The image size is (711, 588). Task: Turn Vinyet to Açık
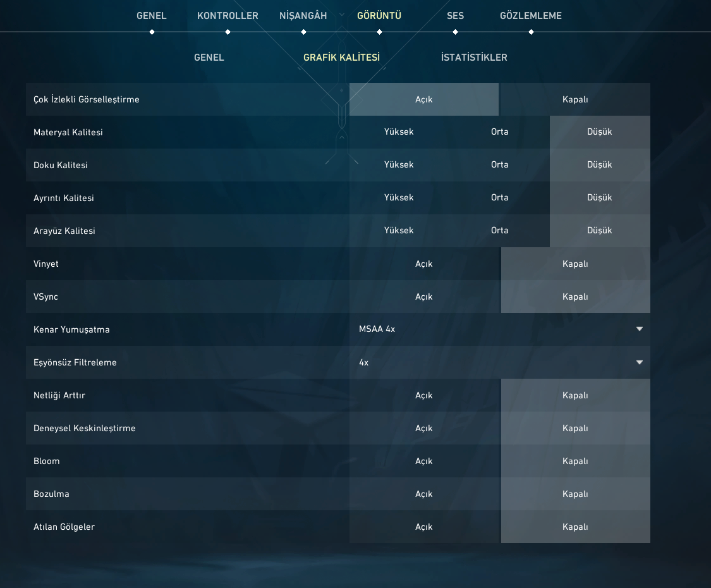(x=424, y=264)
